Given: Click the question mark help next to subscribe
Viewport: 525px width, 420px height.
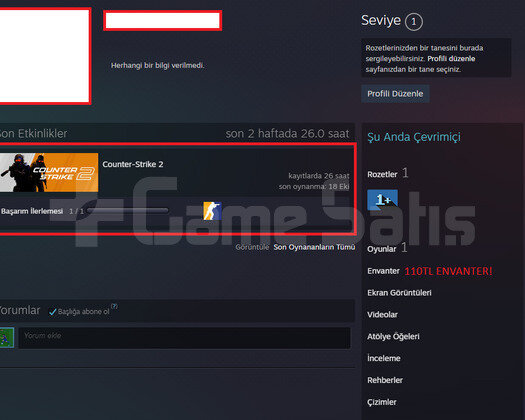Looking at the screenshot, I should pos(114,306).
